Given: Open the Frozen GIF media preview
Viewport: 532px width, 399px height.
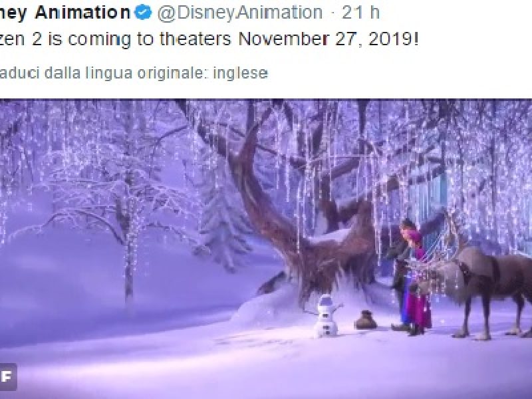Looking at the screenshot, I should click(x=266, y=249).
